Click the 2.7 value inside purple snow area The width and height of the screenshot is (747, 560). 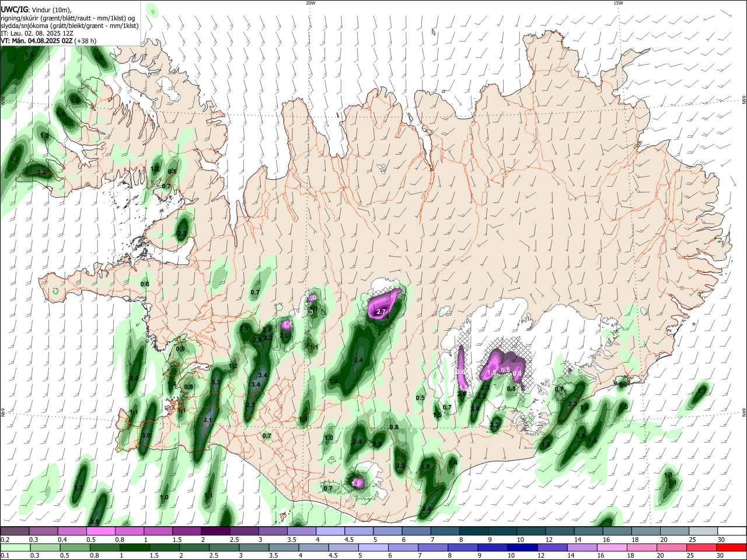pyautogui.click(x=382, y=312)
